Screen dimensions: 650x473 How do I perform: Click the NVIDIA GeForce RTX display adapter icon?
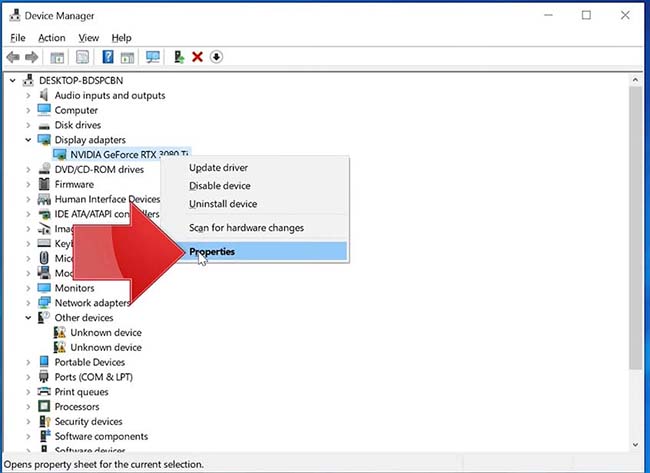(60, 155)
